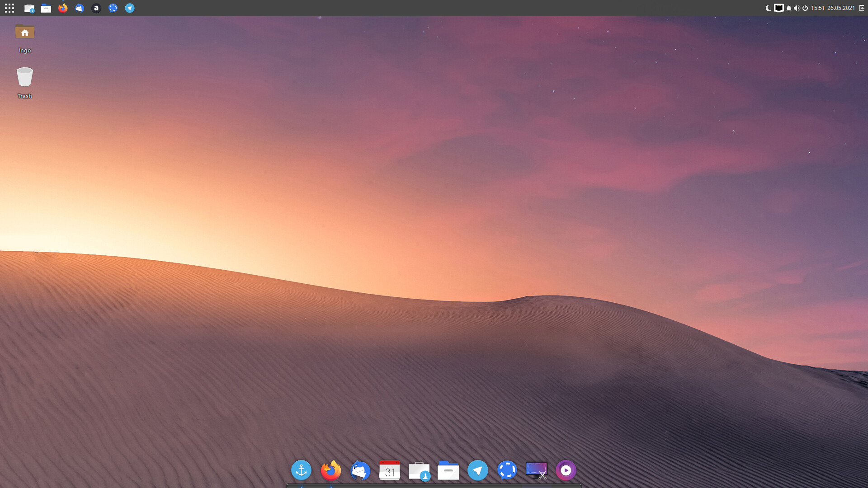Launch Telegram from the top panel

130,8
